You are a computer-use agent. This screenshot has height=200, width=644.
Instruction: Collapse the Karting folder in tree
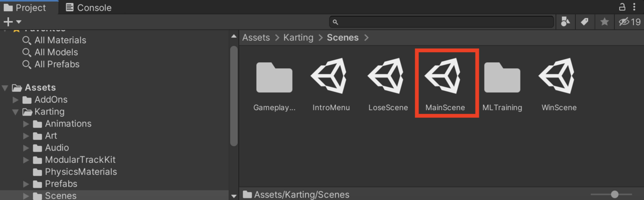16,112
